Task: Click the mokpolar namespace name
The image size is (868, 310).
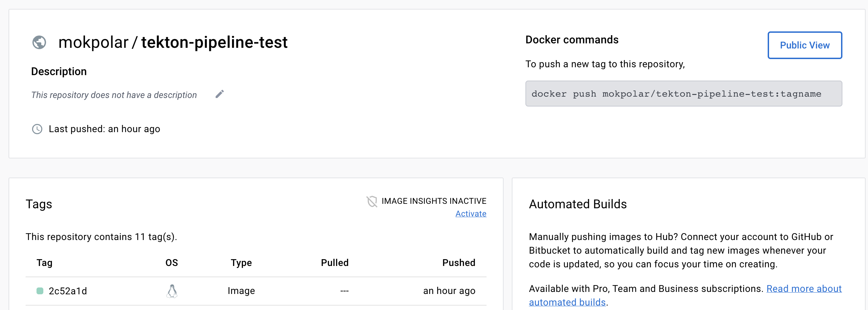Action: coord(93,42)
